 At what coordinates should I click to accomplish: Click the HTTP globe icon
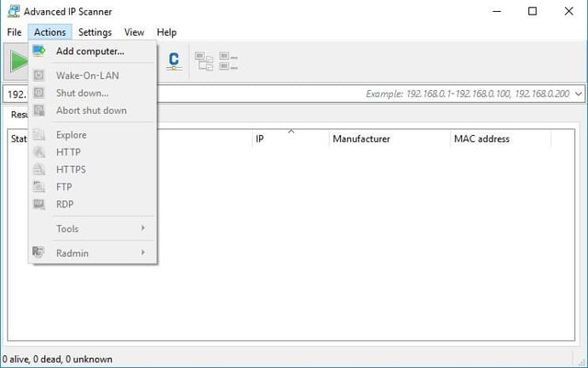click(39, 151)
